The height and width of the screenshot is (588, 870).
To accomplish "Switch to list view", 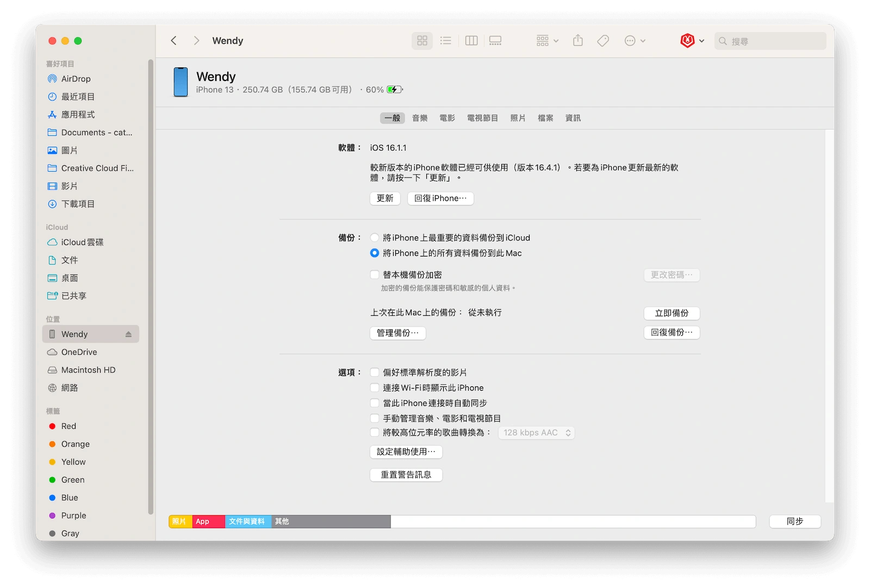I will click(445, 41).
